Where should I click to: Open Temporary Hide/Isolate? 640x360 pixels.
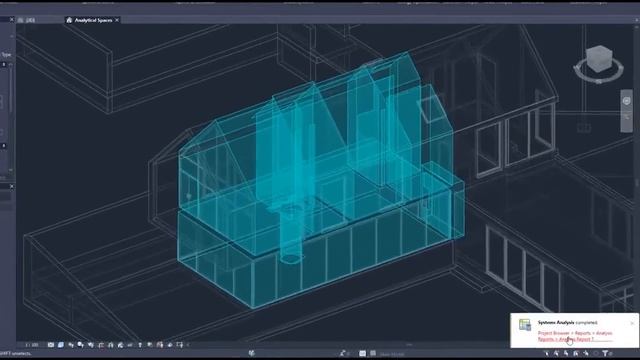pyautogui.click(x=130, y=345)
